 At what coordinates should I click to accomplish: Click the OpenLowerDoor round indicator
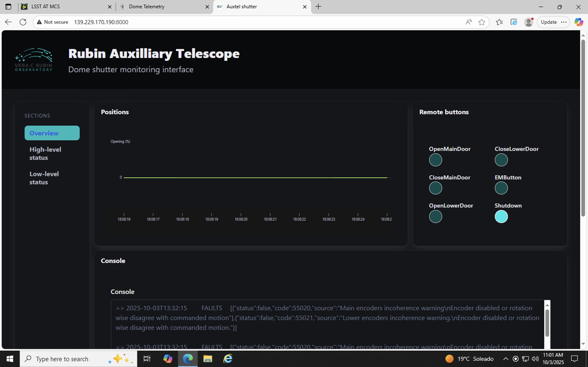coord(435,217)
